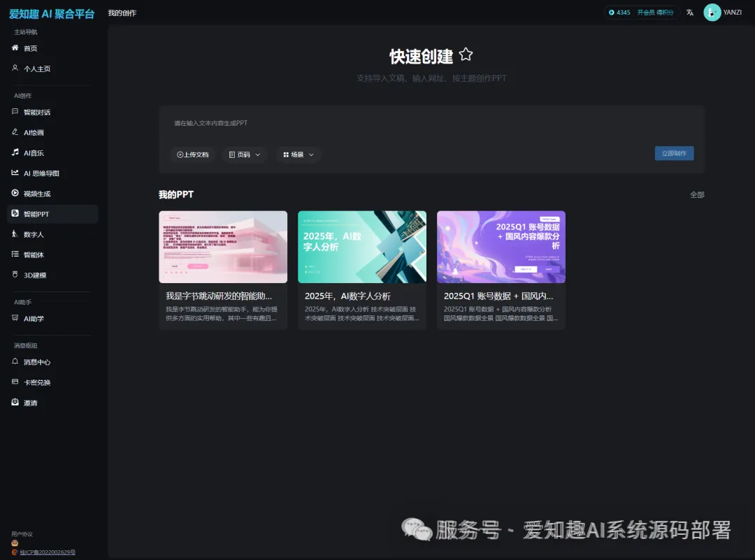Open the teal 2025年，AI数字人分析 thumbnail
Viewport: 755px width, 560px height.
[362, 247]
